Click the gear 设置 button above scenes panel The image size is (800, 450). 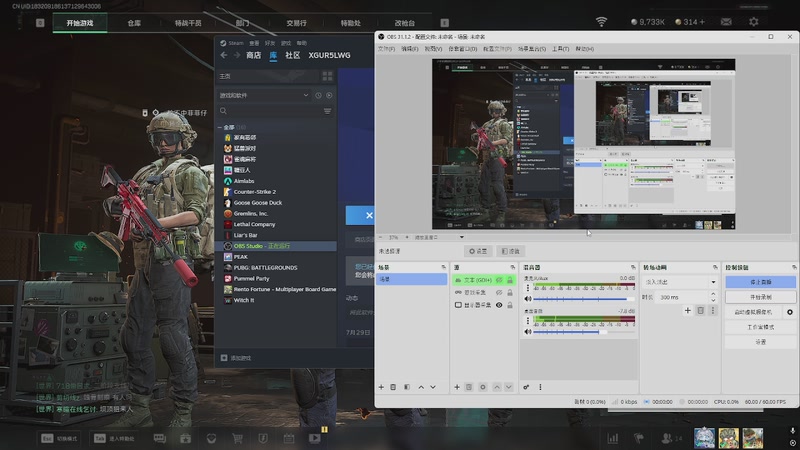478,251
